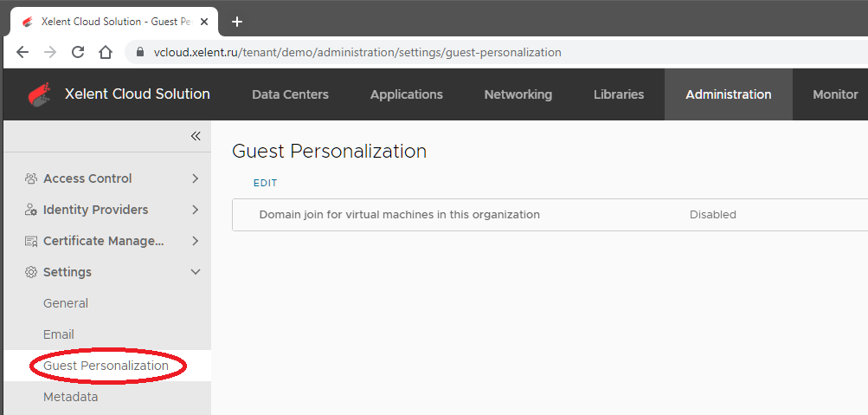
Task: Expand the Identity Providers section chevron
Action: coord(195,210)
